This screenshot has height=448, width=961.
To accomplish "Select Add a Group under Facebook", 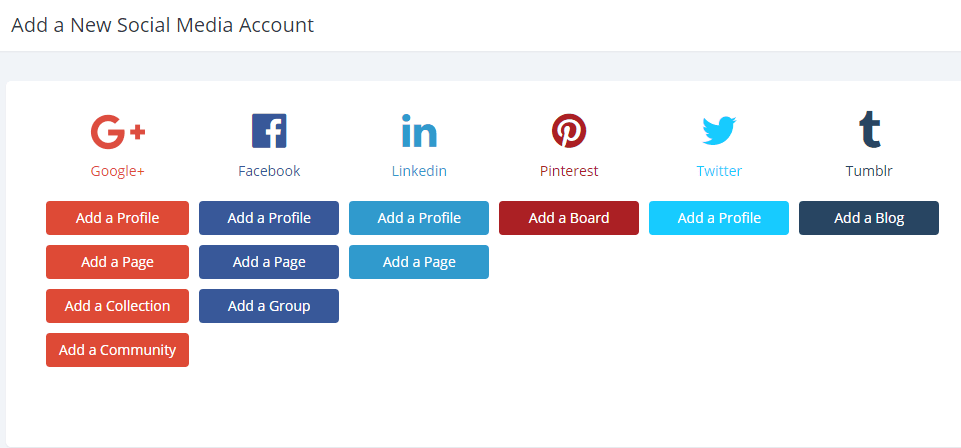I will 269,306.
